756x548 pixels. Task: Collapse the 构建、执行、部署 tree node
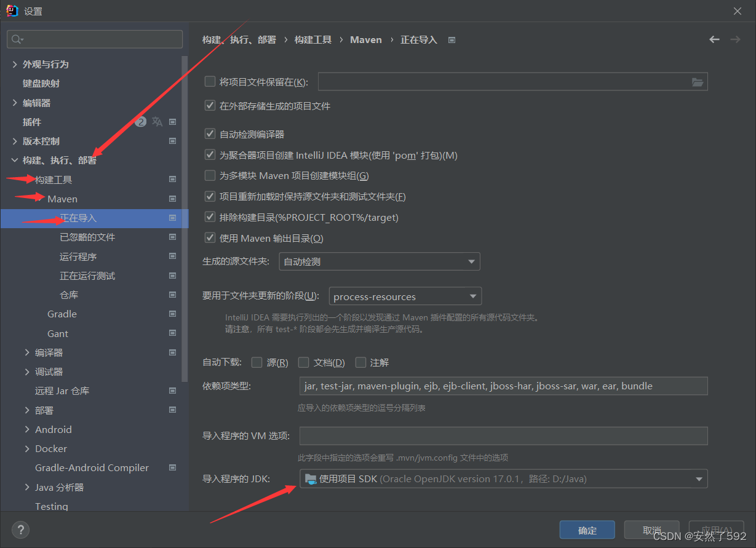click(x=15, y=161)
